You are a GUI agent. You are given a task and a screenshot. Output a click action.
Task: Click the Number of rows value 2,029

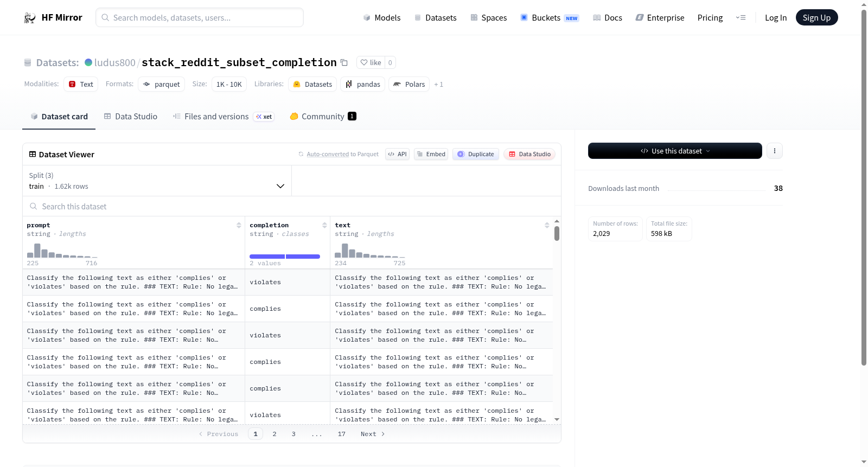tap(602, 234)
